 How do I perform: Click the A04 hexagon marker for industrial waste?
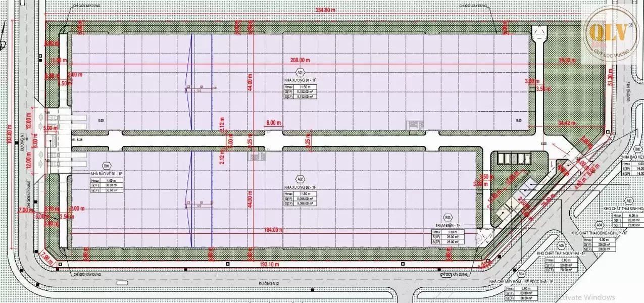click(599, 225)
